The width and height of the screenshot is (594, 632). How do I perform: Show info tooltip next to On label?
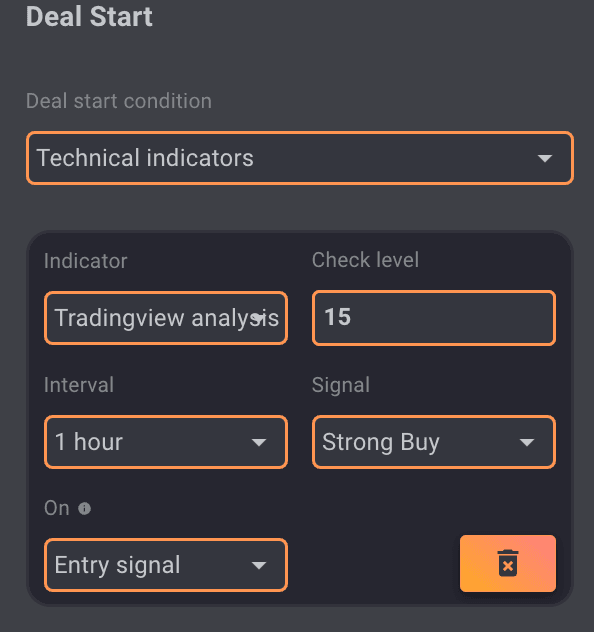coord(84,508)
